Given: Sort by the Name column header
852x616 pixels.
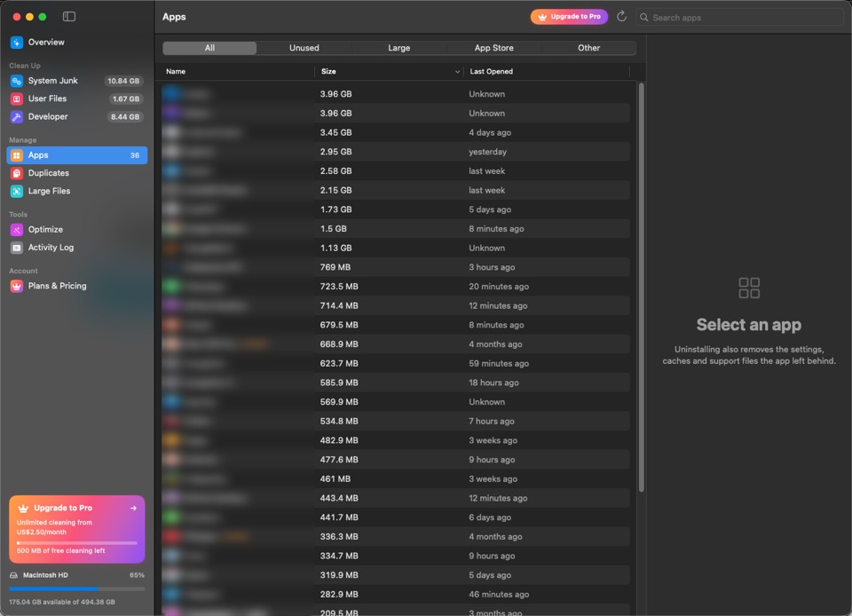Looking at the screenshot, I should 239,72.
